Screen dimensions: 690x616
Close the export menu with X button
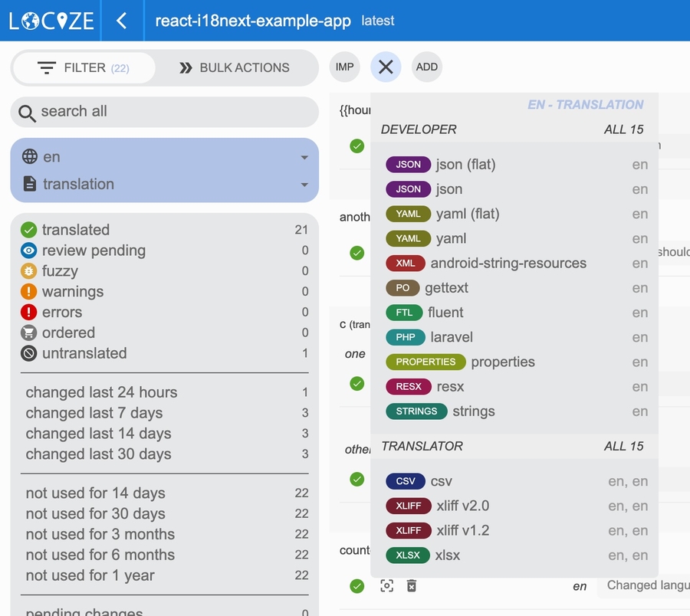point(386,67)
